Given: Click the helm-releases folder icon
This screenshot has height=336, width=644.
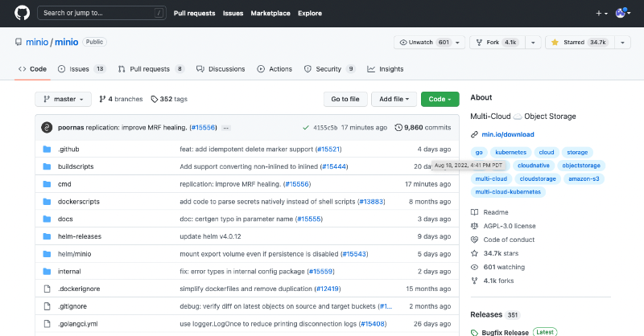Looking at the screenshot, I should click(x=47, y=236).
